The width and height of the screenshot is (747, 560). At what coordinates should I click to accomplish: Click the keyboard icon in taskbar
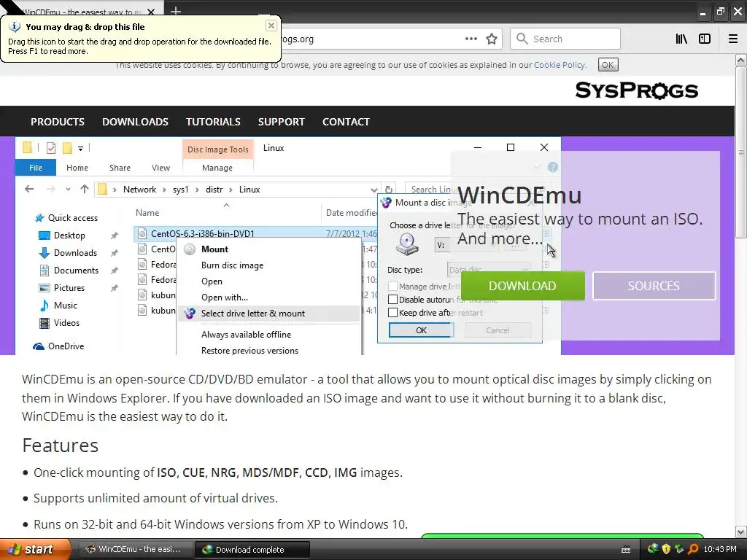tap(626, 550)
